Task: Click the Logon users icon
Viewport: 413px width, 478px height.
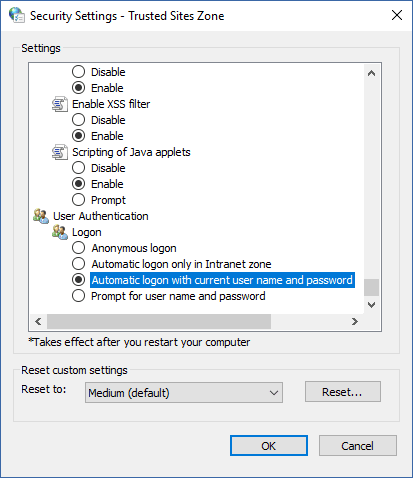Action: tap(60, 232)
